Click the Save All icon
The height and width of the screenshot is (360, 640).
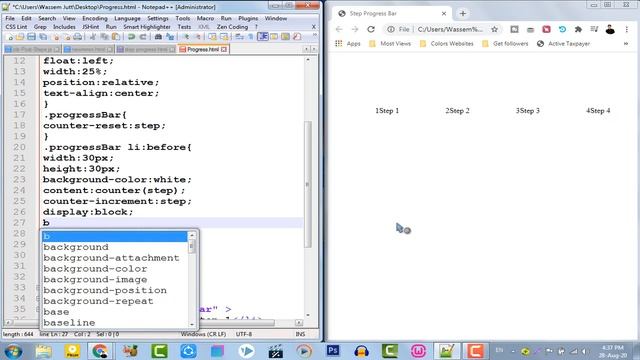coord(43,37)
